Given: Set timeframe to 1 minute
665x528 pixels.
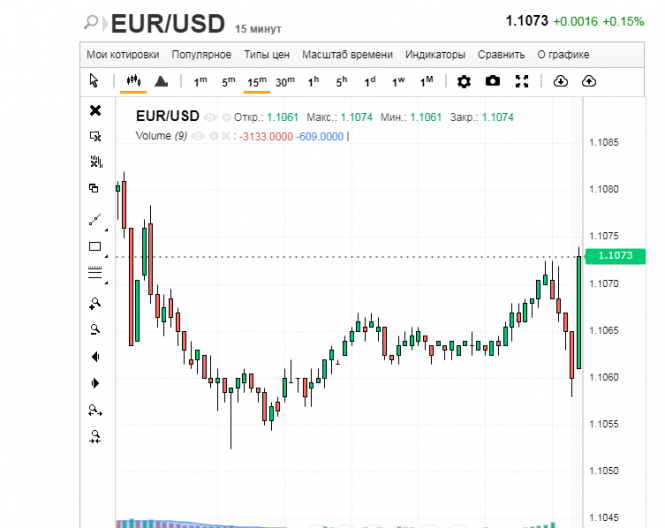Looking at the screenshot, I should coord(200,81).
